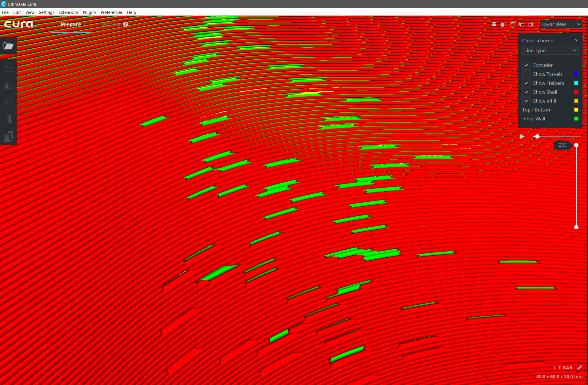The image size is (588, 385).
Task: Play the layer simulation
Action: tap(522, 137)
